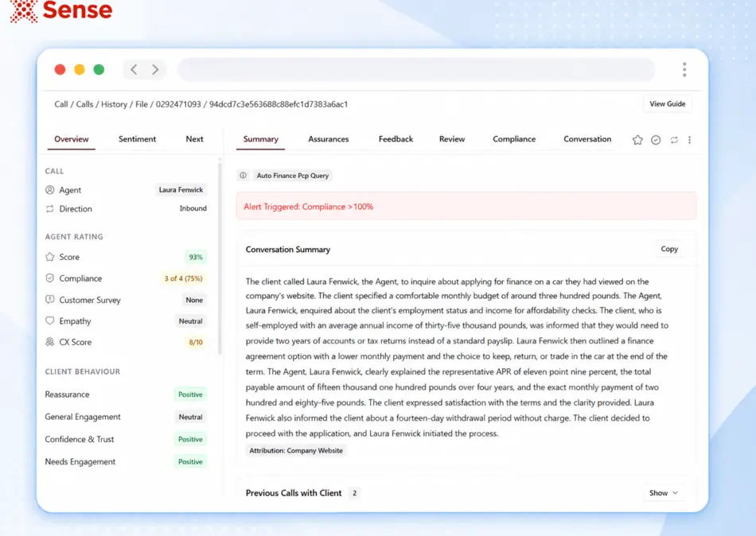Click the AGENT RATING section label

point(74,237)
